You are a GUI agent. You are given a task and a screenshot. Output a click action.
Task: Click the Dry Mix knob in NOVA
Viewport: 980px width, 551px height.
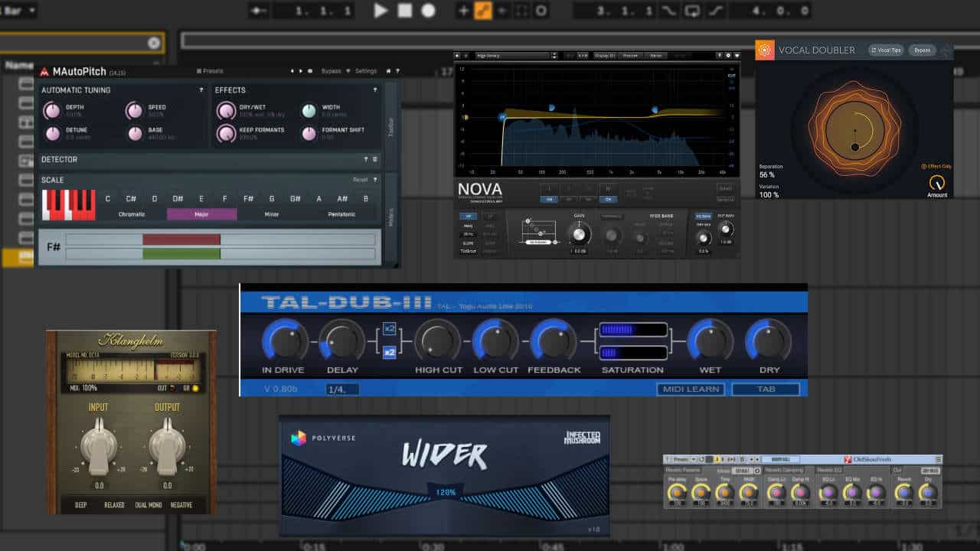(703, 237)
